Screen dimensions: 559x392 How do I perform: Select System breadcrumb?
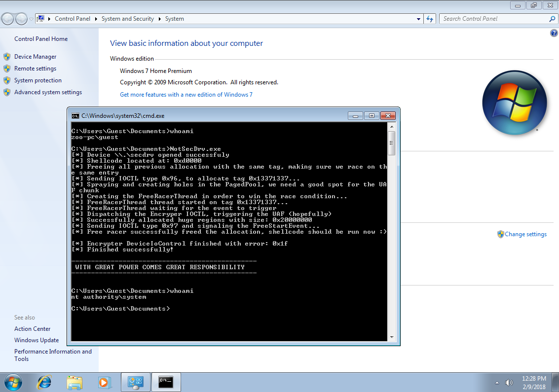(174, 19)
